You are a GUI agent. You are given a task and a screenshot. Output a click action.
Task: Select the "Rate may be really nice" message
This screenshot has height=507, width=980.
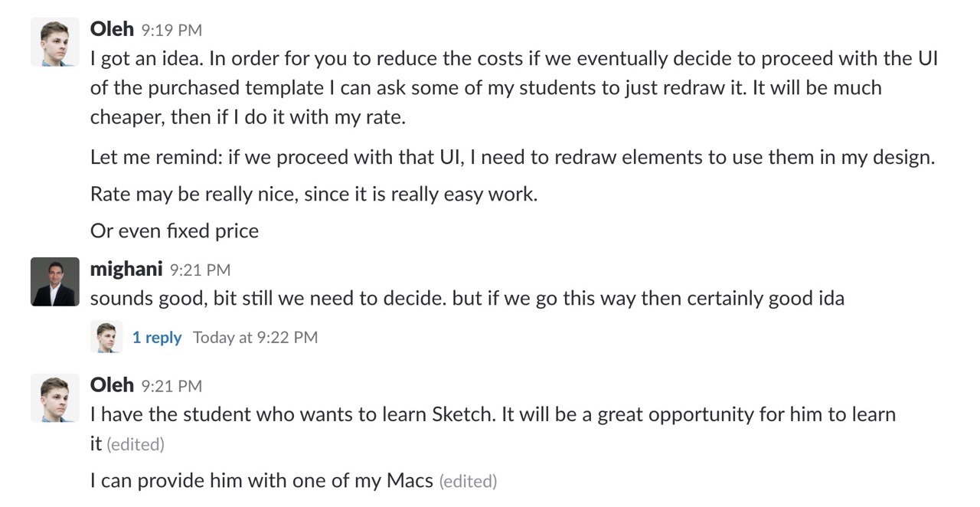pyautogui.click(x=314, y=194)
